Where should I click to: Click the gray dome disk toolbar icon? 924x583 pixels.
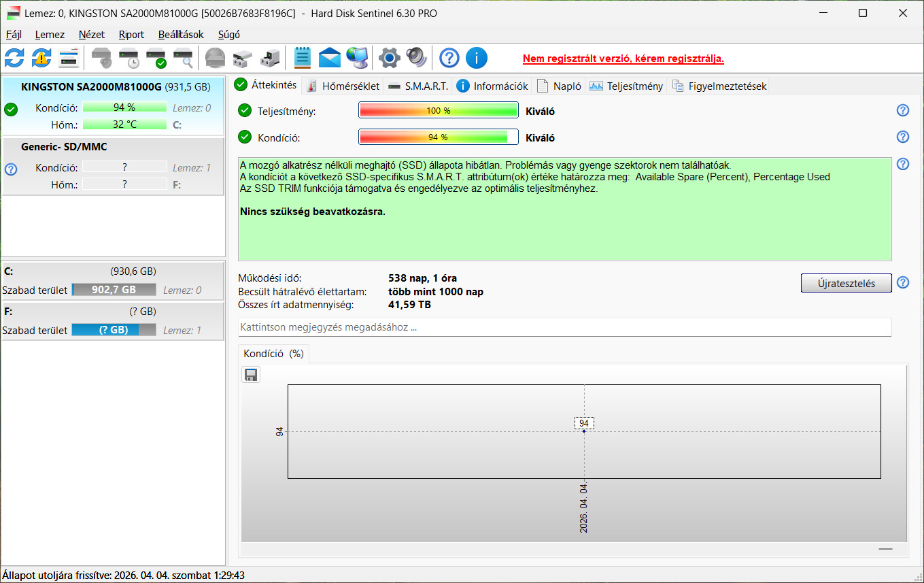(215, 58)
